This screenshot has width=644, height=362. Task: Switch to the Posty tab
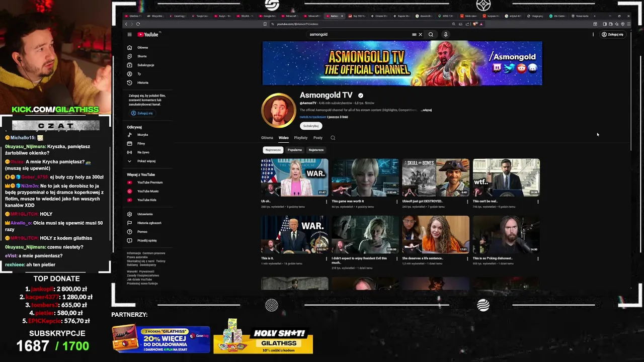coord(318,138)
